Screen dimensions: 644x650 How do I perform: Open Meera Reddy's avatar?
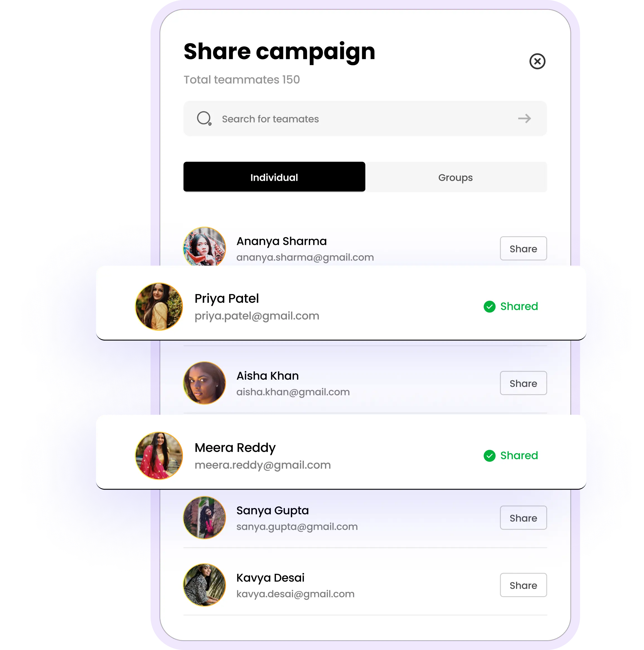tap(159, 456)
